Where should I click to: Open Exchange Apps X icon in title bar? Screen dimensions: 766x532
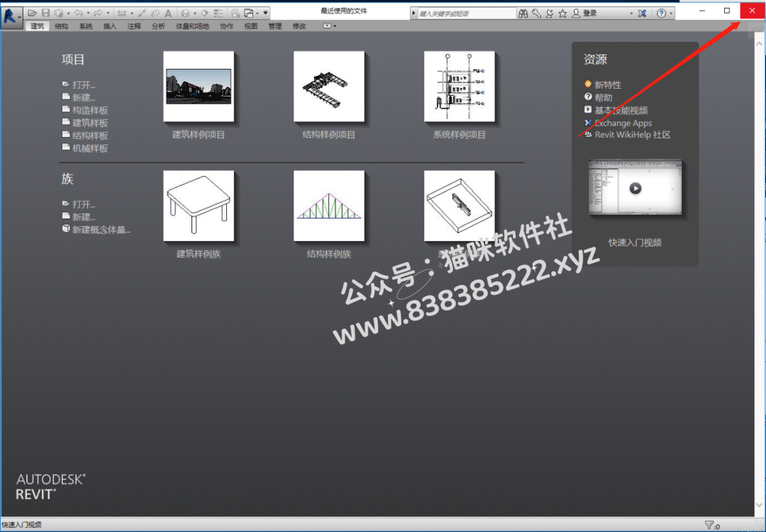643,13
